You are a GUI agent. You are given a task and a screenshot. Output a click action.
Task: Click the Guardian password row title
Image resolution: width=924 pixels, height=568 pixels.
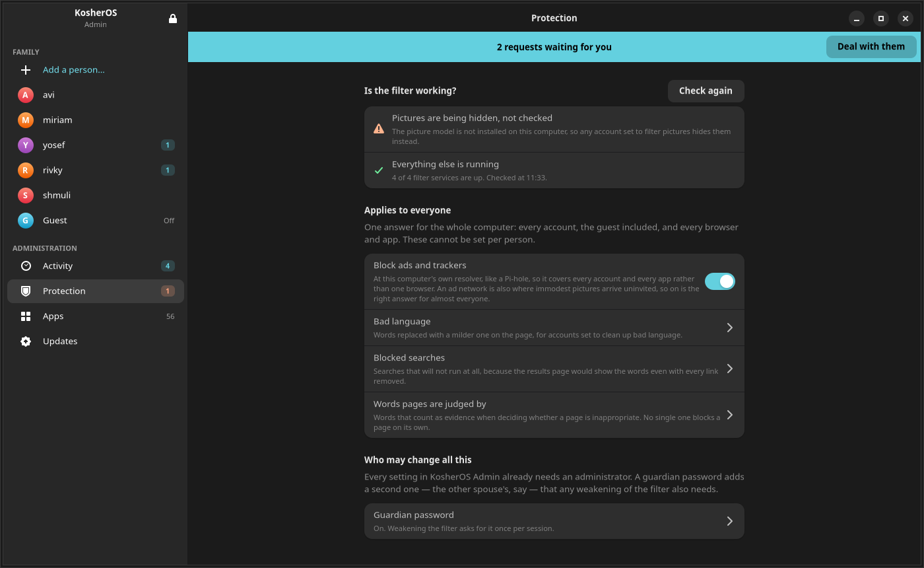tap(414, 515)
